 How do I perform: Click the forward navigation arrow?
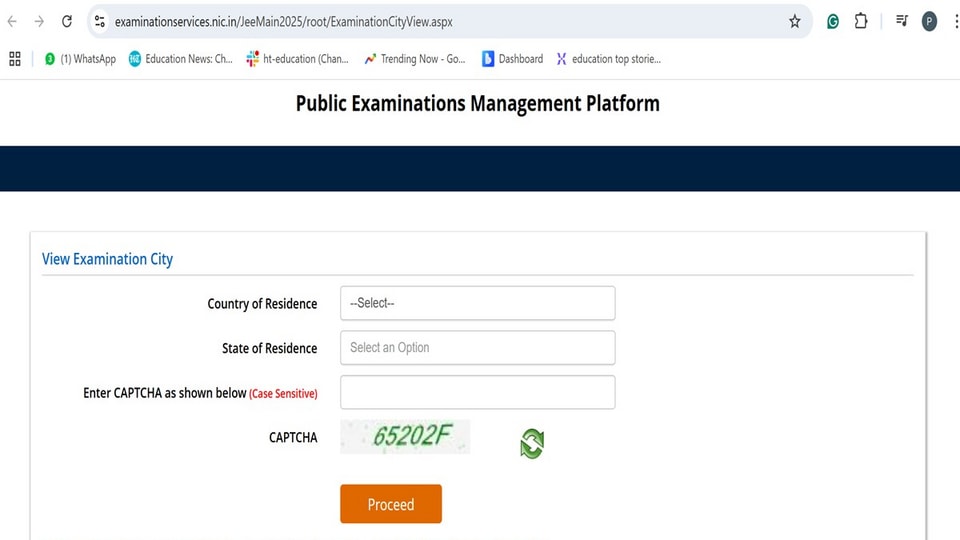pos(39,21)
